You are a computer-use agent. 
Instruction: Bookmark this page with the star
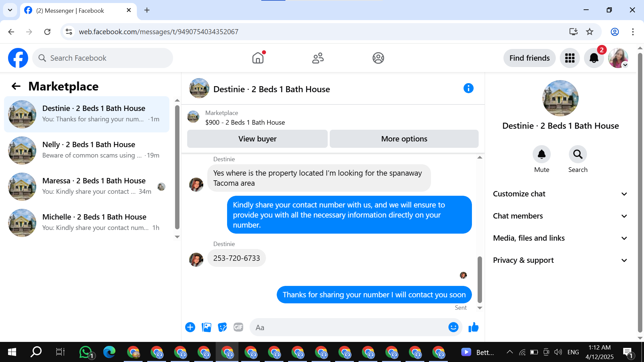(590, 32)
